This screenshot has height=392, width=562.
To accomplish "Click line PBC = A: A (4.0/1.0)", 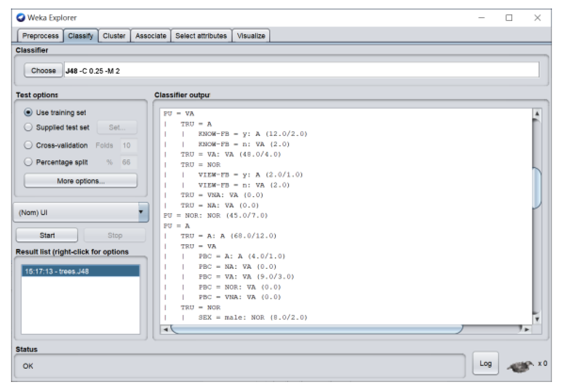I will (x=242, y=256).
